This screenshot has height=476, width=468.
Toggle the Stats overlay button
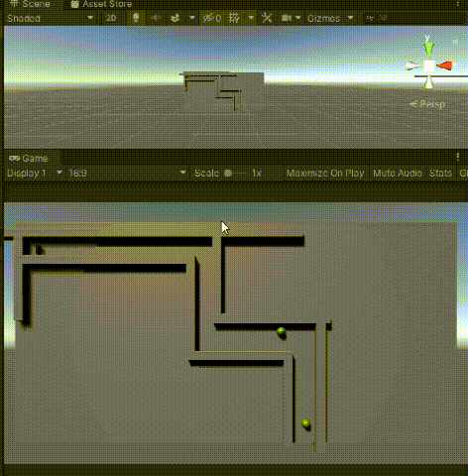(440, 173)
